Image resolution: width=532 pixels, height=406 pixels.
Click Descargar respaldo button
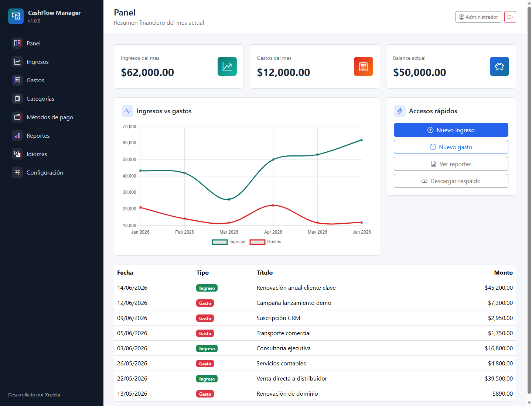tap(451, 181)
